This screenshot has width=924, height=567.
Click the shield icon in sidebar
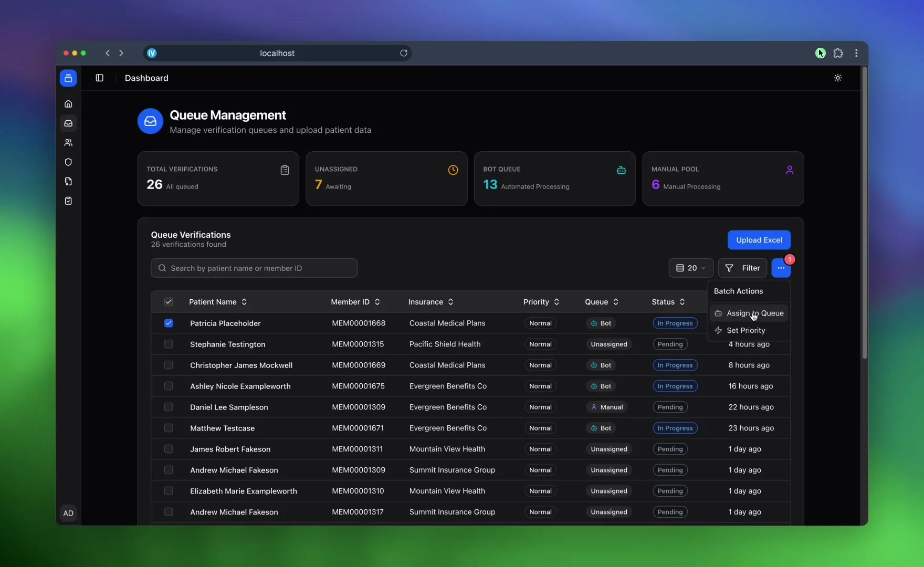click(68, 162)
